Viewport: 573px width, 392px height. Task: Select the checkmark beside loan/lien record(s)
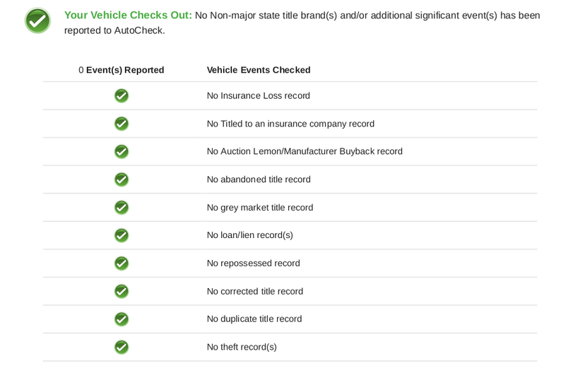click(x=122, y=235)
